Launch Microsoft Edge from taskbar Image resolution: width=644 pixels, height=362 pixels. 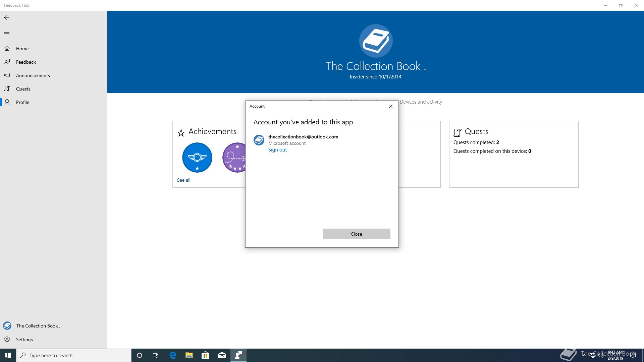(x=173, y=355)
